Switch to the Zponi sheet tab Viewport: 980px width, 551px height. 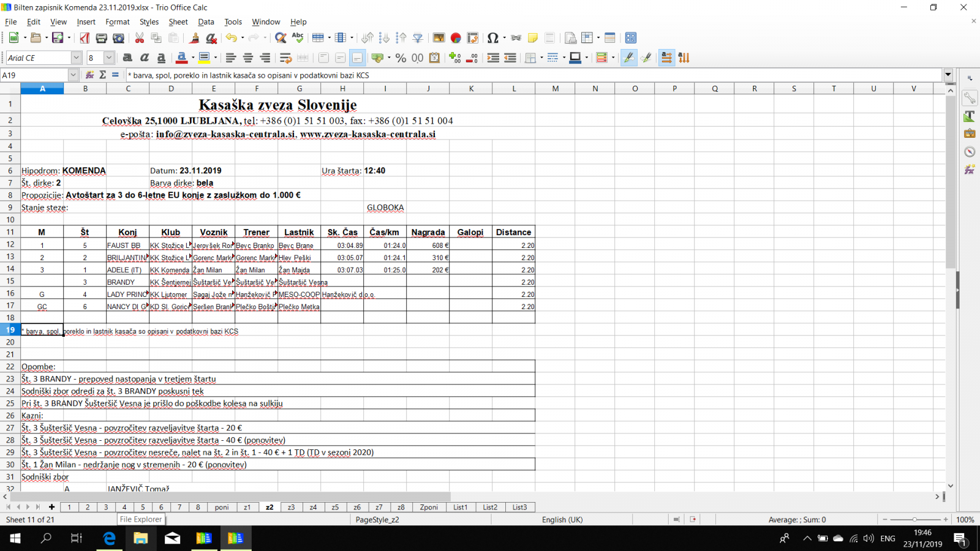pos(429,507)
